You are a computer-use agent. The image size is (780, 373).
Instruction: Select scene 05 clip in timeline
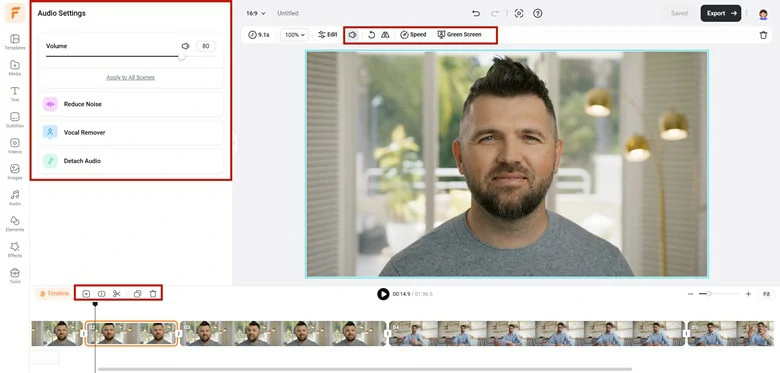(x=731, y=333)
